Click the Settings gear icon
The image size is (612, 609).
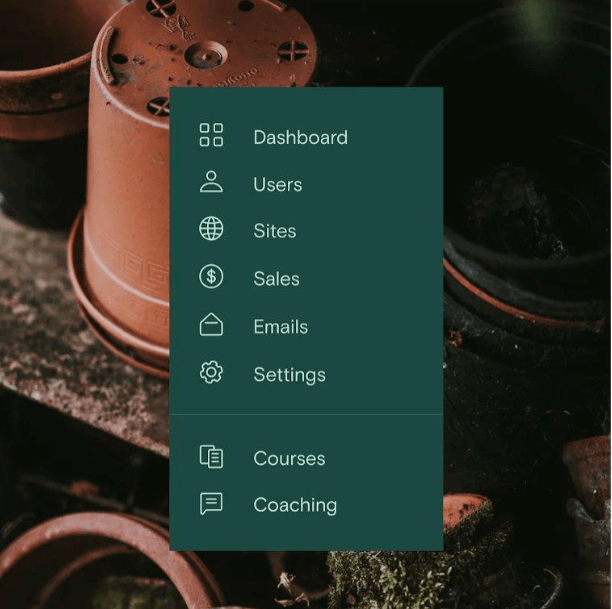point(211,372)
